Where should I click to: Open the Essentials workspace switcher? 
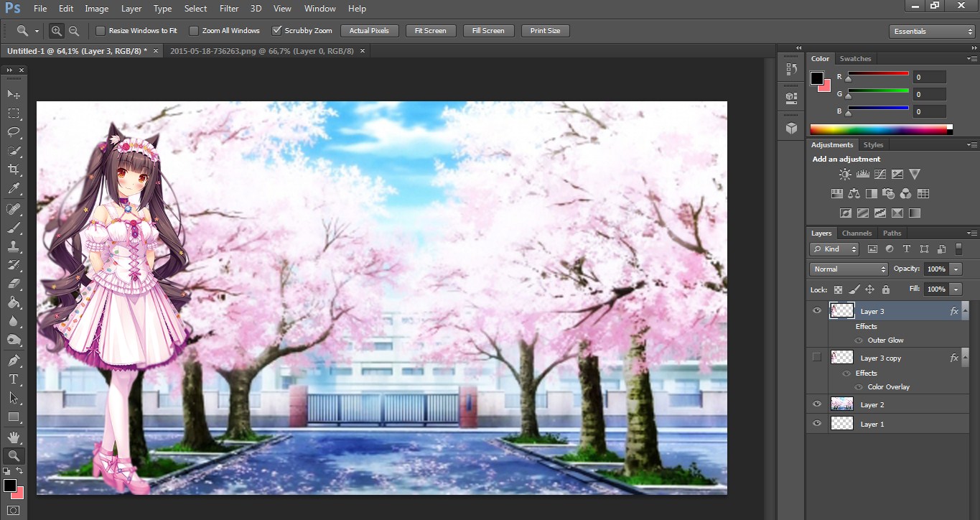click(931, 31)
